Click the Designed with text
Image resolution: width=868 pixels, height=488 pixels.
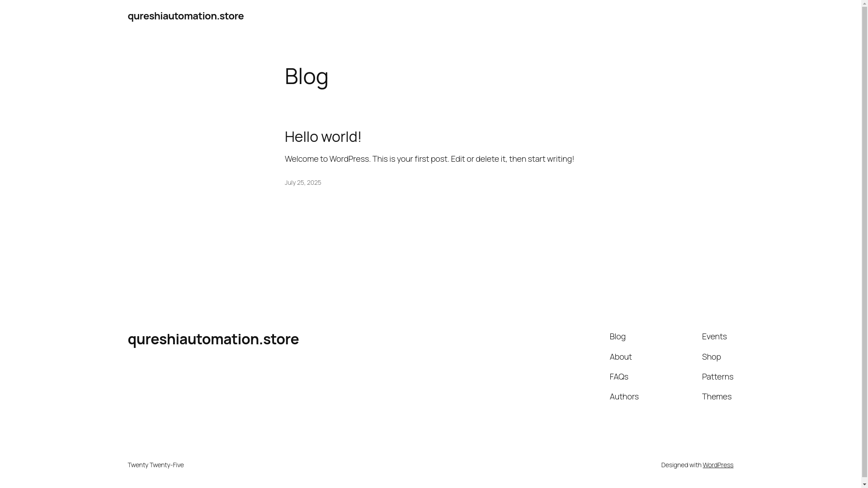click(x=681, y=465)
